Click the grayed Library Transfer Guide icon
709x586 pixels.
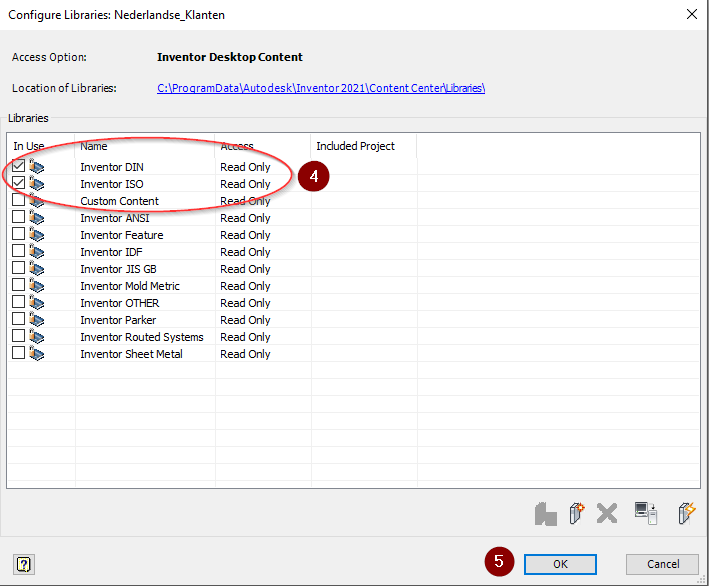[545, 514]
